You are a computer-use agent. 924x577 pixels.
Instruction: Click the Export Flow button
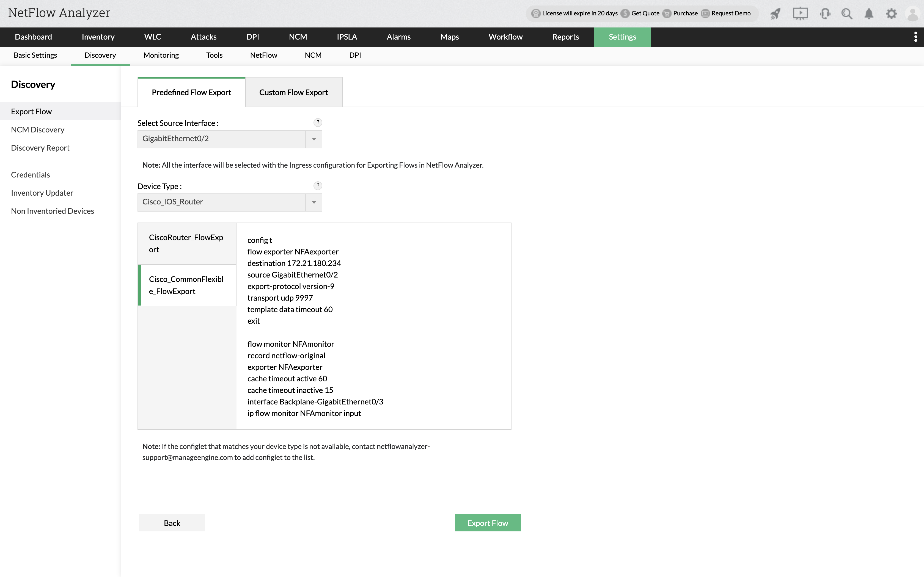(x=487, y=523)
